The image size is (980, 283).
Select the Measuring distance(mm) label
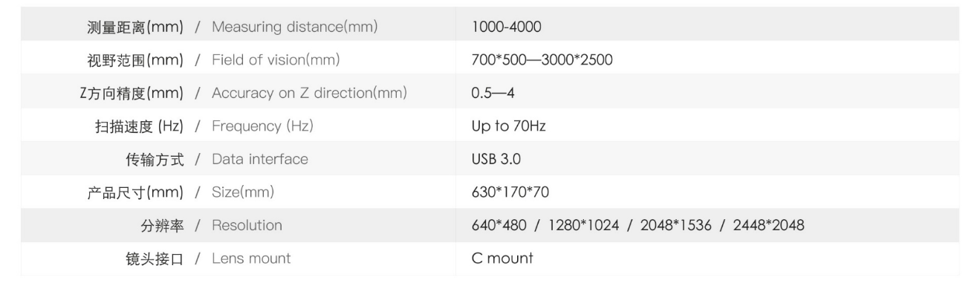click(295, 27)
